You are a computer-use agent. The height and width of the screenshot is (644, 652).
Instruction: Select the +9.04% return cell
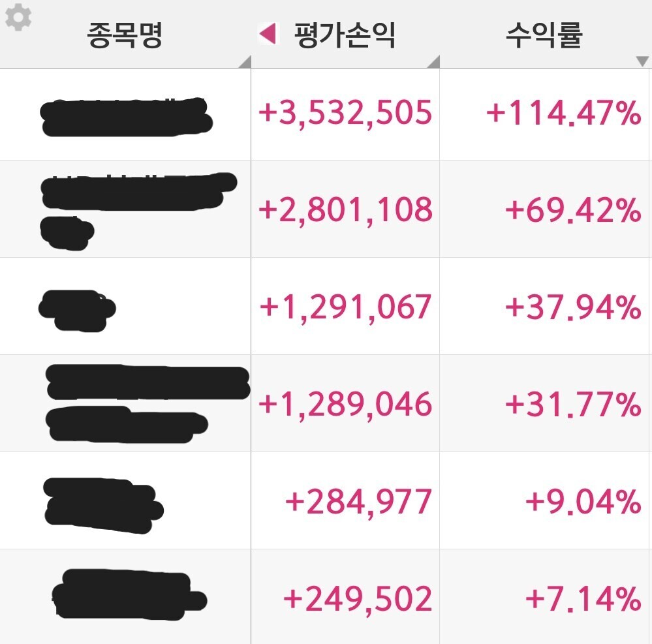[545, 500]
